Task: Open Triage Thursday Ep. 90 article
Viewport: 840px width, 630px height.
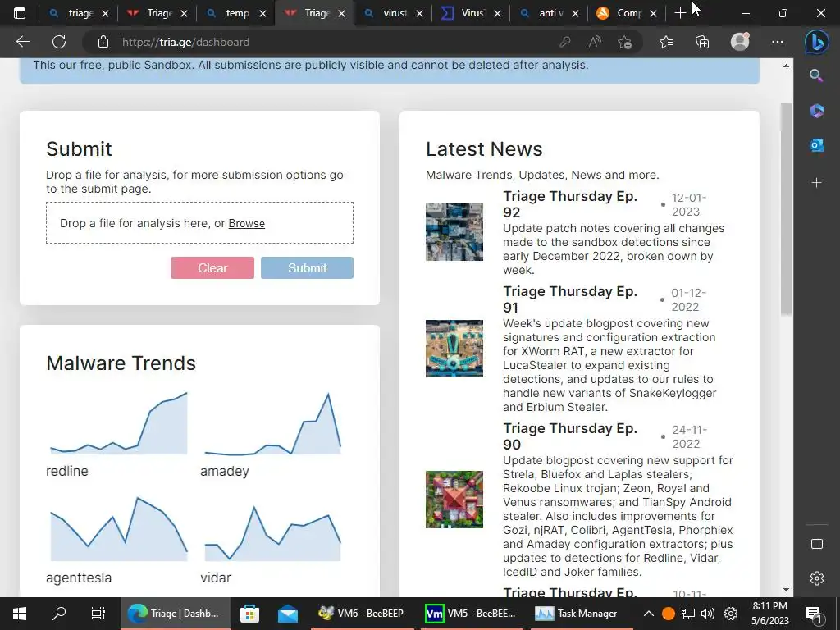Action: coord(570,436)
